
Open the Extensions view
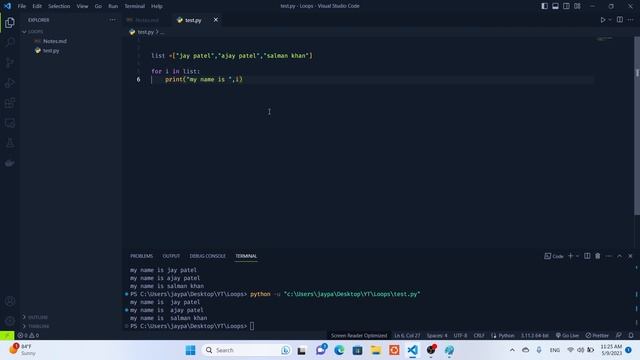10,102
